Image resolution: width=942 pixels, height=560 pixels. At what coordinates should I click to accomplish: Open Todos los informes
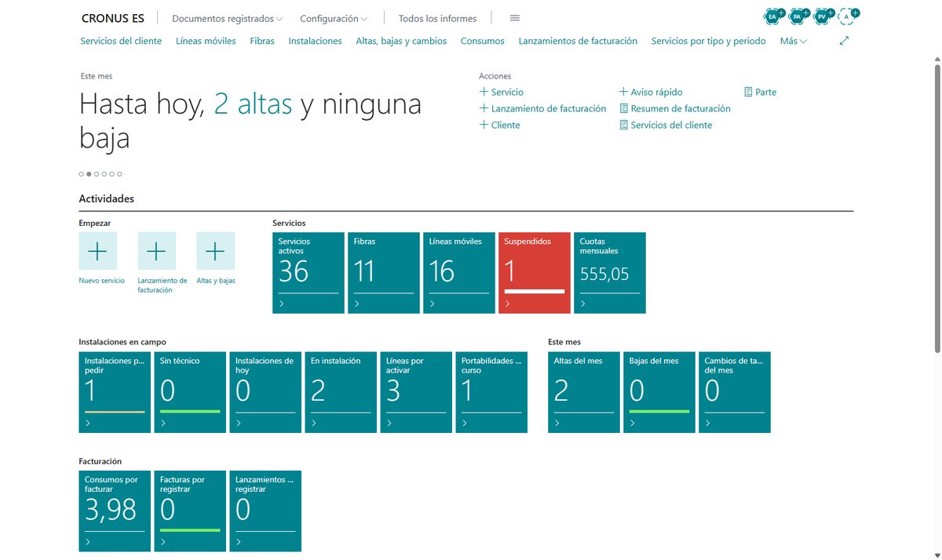point(437,18)
